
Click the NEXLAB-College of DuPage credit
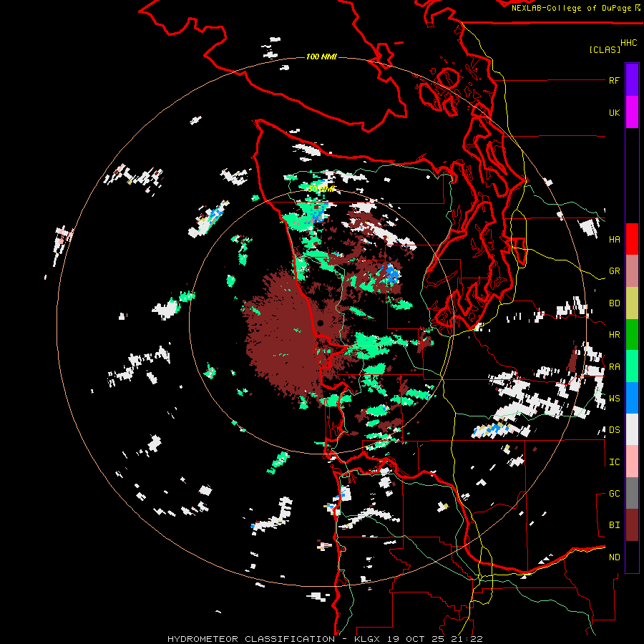(575, 8)
